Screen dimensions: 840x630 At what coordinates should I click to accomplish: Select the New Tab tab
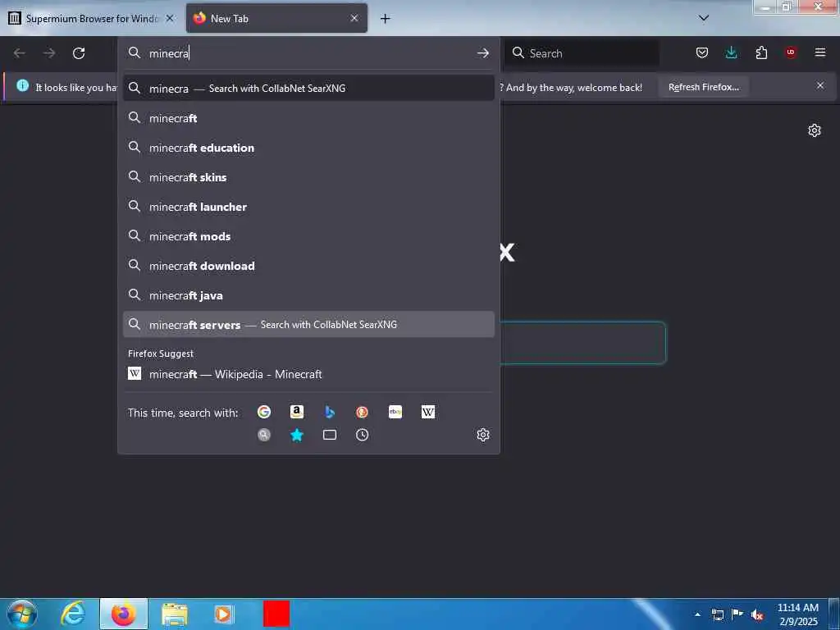click(276, 18)
